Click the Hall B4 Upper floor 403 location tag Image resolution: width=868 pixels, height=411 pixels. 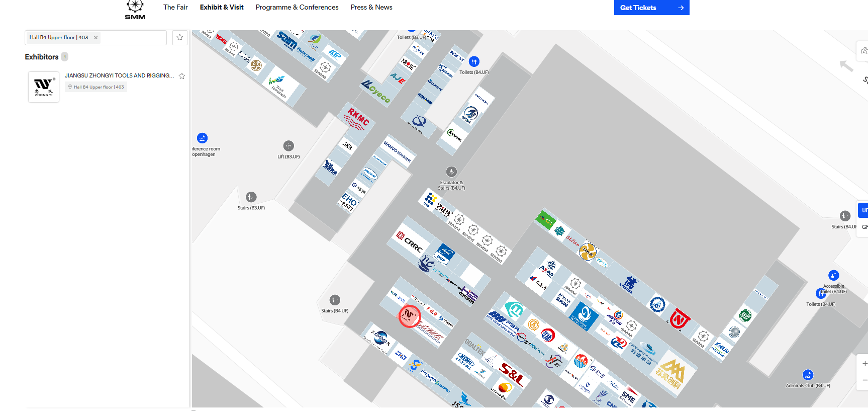click(96, 87)
